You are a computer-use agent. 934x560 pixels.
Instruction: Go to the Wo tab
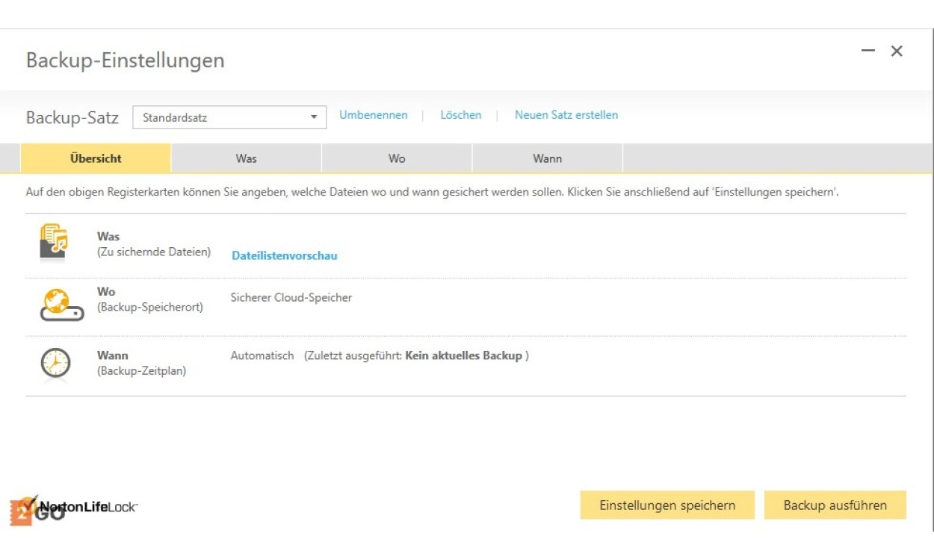[397, 158]
